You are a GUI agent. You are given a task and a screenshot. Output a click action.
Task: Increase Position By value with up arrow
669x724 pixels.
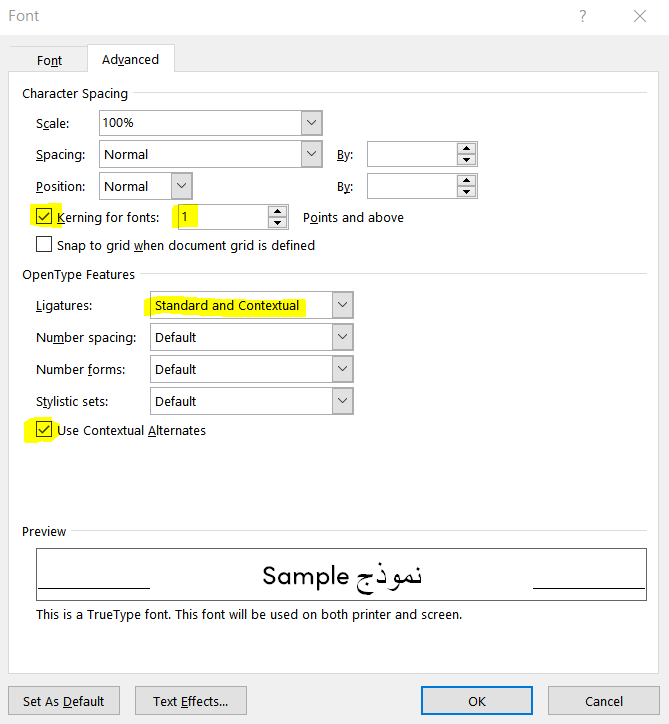(x=466, y=180)
